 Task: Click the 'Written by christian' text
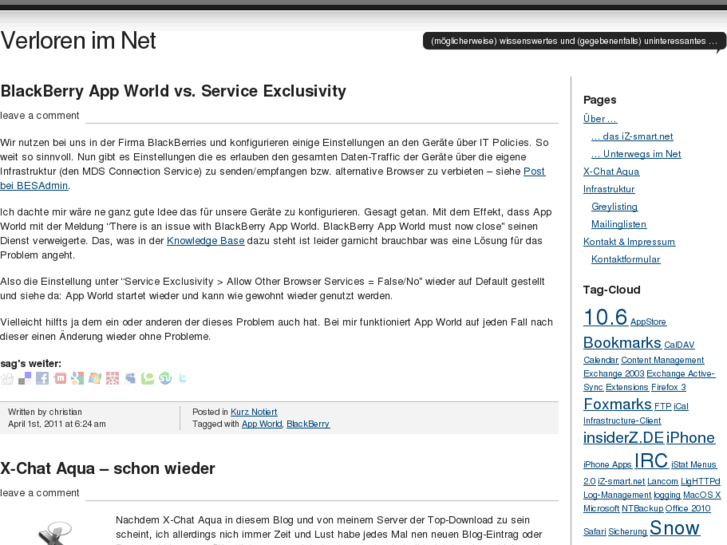click(x=45, y=412)
